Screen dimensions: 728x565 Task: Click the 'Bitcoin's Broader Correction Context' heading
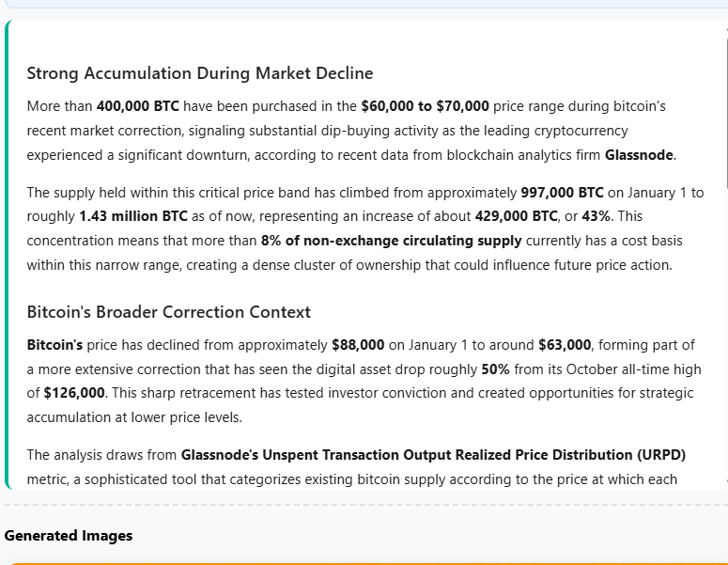tap(168, 312)
